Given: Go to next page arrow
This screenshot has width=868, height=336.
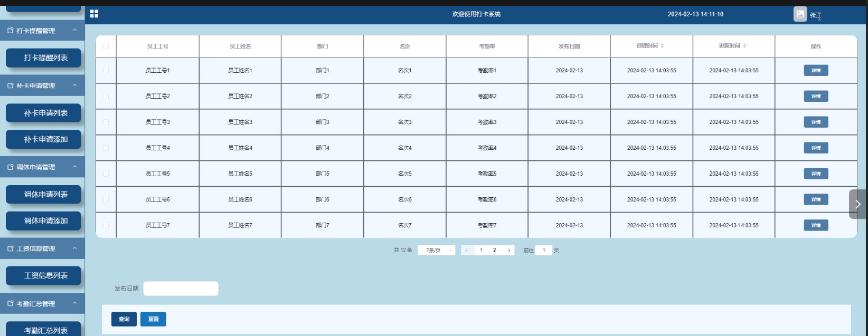Looking at the screenshot, I should click(508, 250).
